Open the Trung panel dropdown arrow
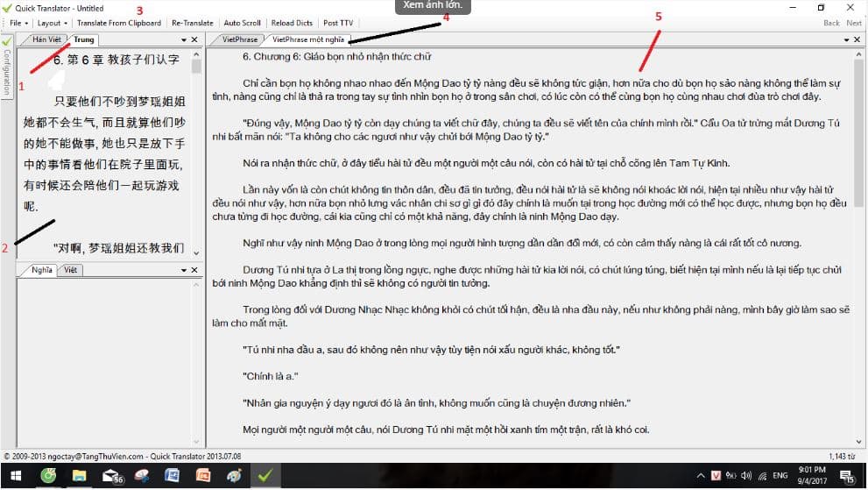 click(184, 40)
